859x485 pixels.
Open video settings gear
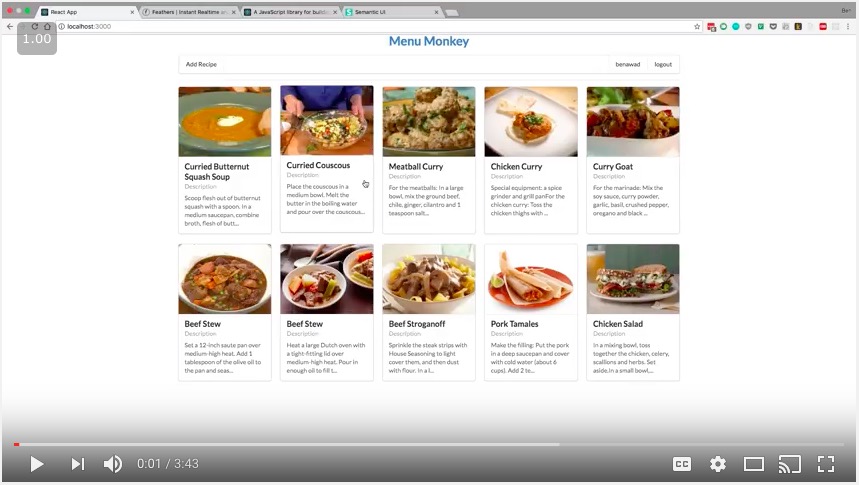(718, 464)
